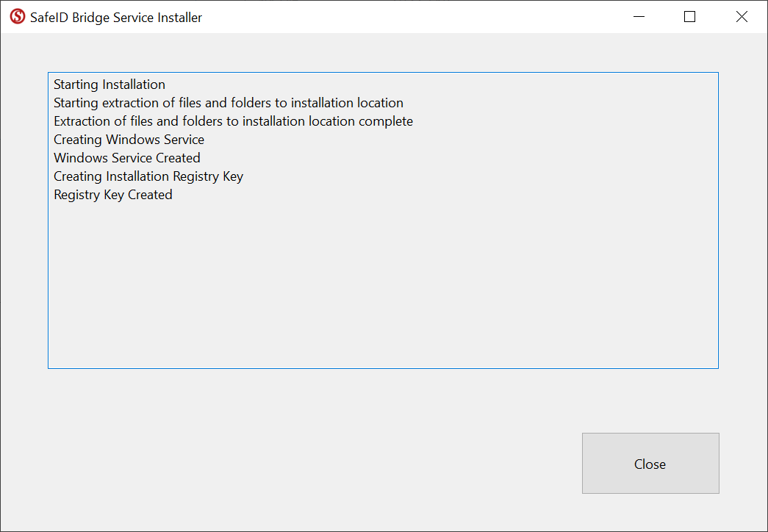The image size is (768, 532).
Task: Select the 'Registry Key Created' log entry
Action: [112, 195]
